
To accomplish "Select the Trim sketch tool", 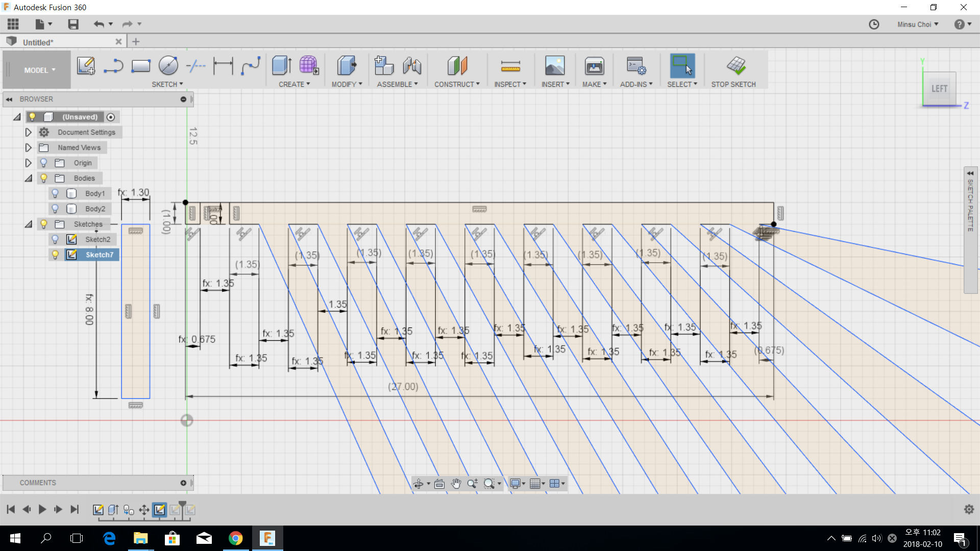I will point(195,66).
